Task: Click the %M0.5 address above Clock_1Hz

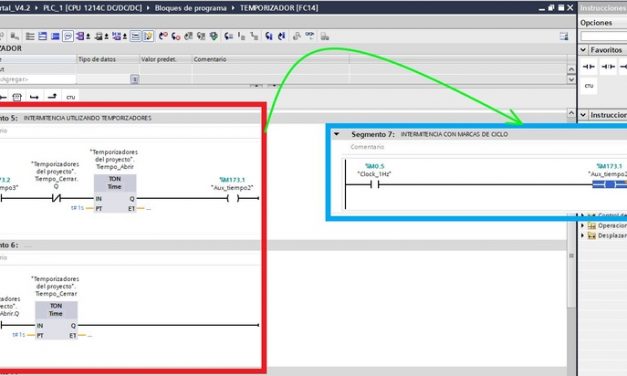Action: click(374, 166)
